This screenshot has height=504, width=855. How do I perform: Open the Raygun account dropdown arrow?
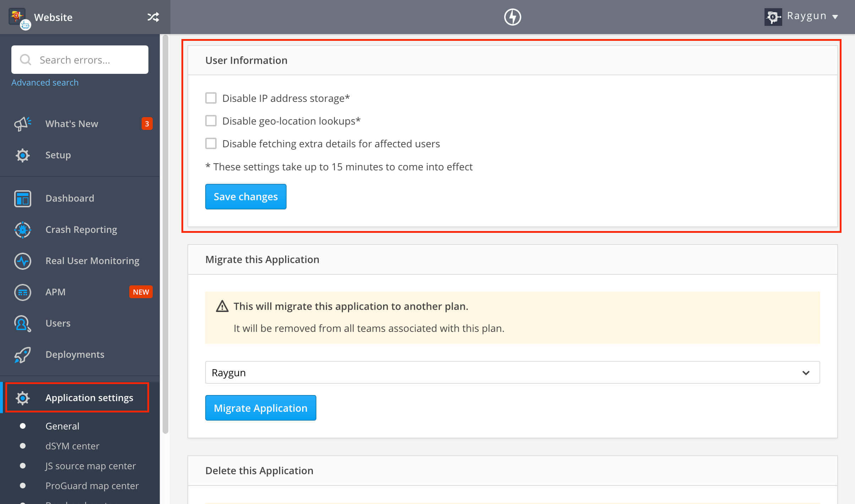[835, 17]
